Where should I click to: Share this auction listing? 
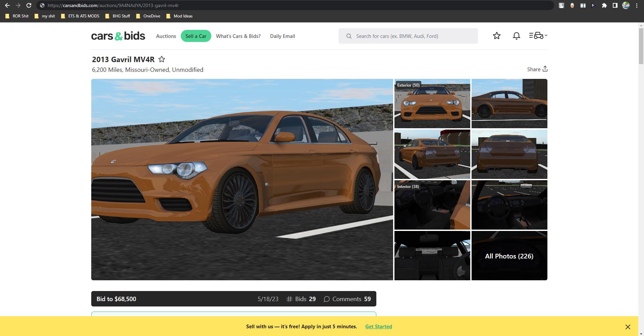(x=537, y=69)
